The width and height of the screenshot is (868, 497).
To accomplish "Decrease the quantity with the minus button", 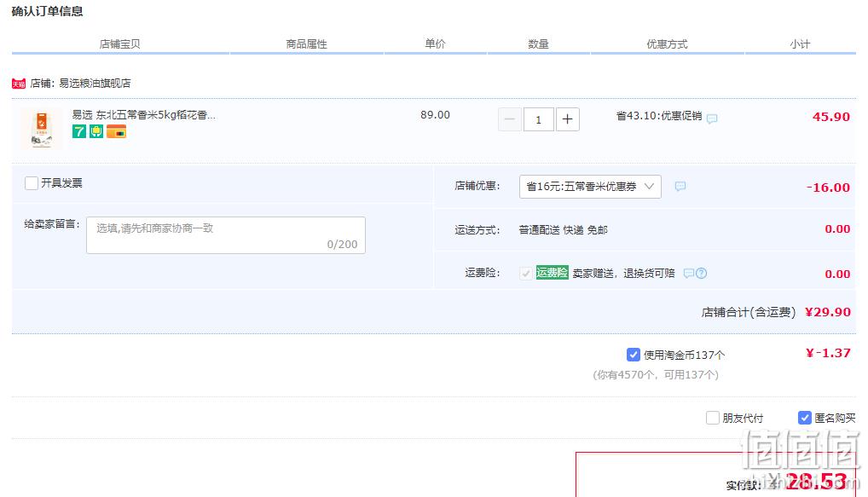I will coord(510,119).
